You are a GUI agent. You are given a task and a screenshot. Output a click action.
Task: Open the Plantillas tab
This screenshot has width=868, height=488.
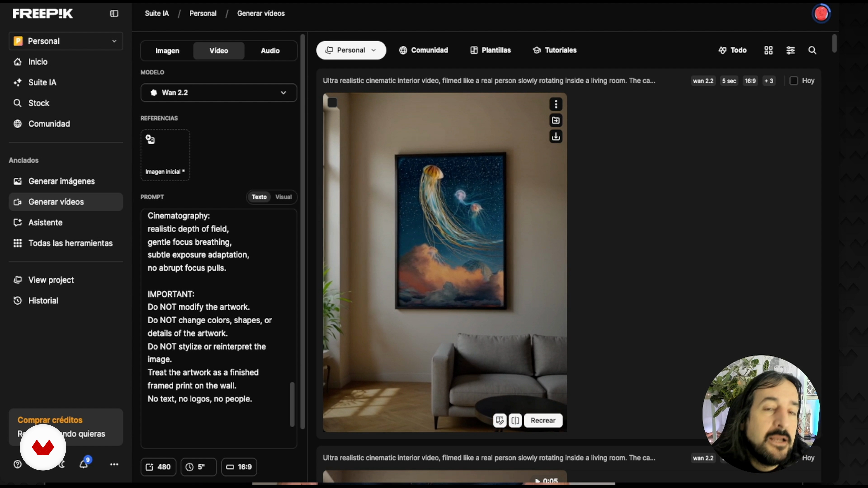point(490,50)
